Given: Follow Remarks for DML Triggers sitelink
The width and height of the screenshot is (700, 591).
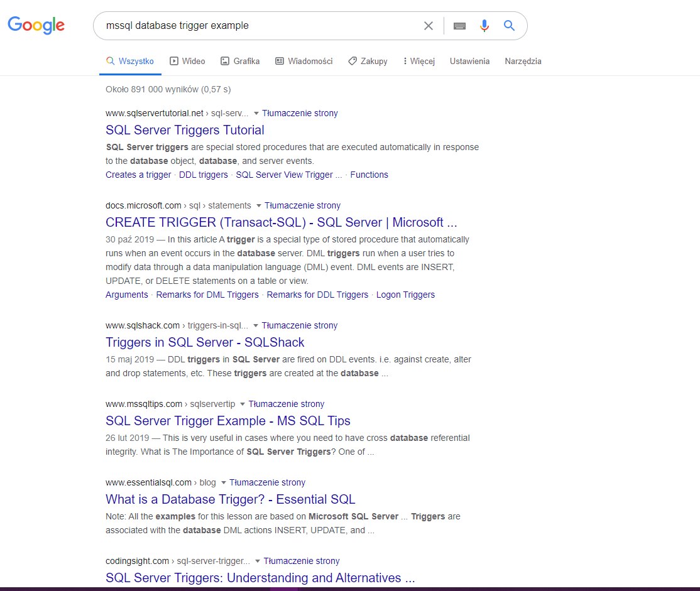Looking at the screenshot, I should click(x=207, y=295).
